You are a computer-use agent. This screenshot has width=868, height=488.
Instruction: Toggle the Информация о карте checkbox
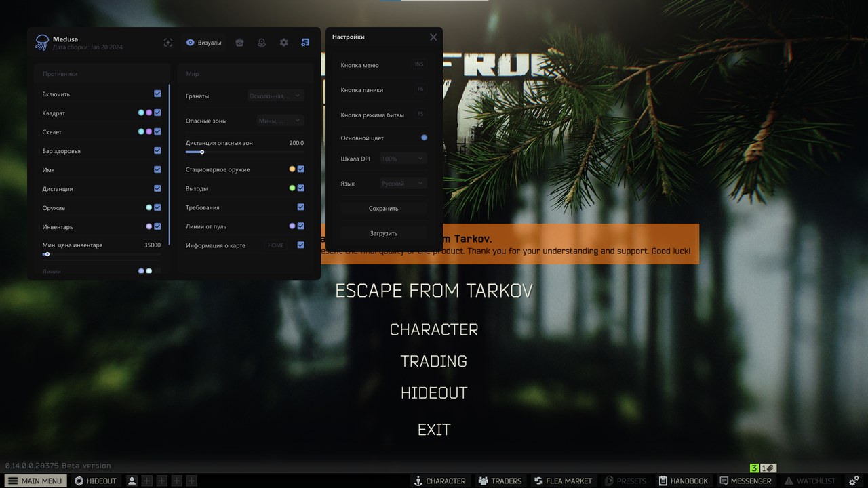pyautogui.click(x=300, y=245)
